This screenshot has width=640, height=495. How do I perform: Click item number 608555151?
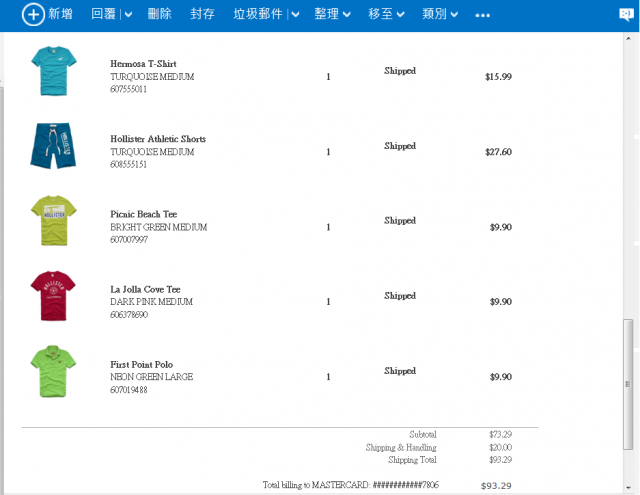(x=129, y=164)
